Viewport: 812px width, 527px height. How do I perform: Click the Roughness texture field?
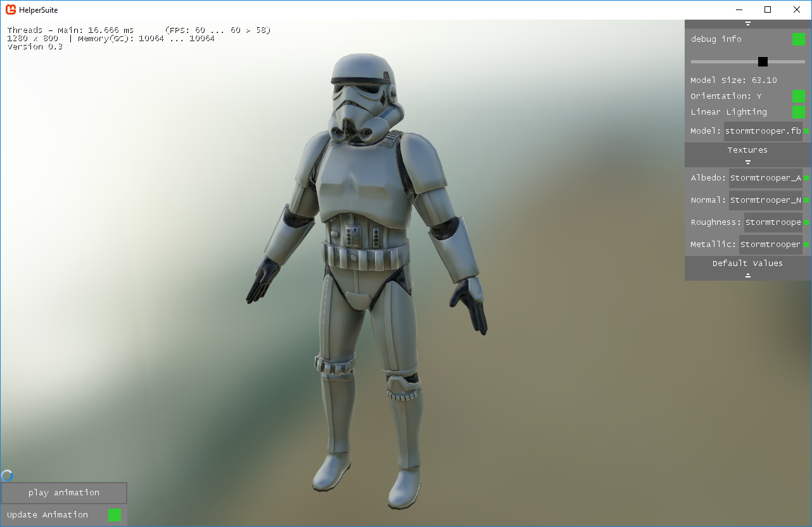pos(773,222)
